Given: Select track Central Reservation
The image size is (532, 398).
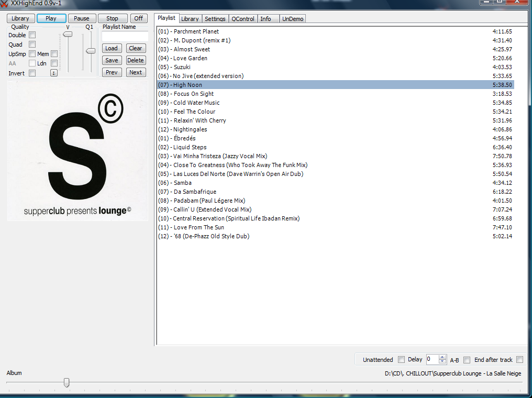Looking at the screenshot, I should click(336, 218).
